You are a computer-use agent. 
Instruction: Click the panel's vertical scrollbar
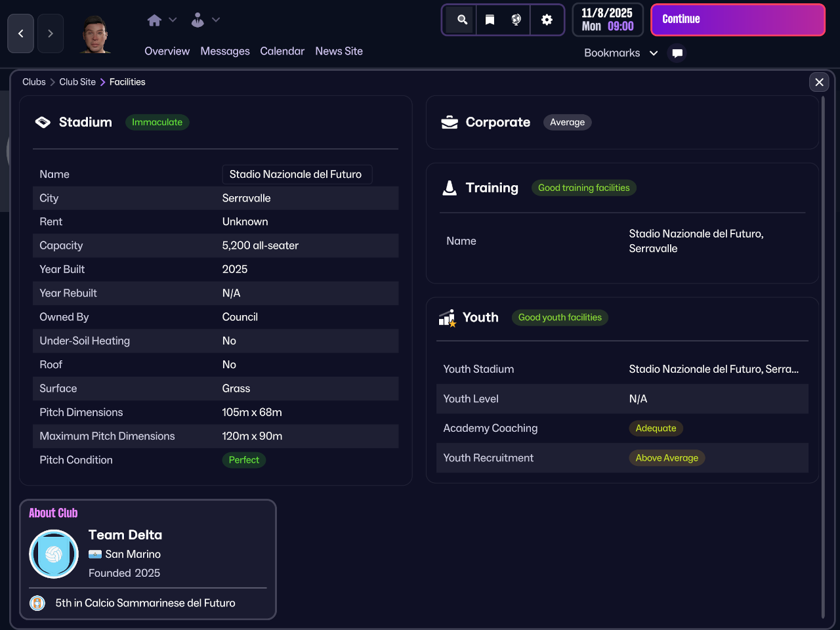coord(823,354)
